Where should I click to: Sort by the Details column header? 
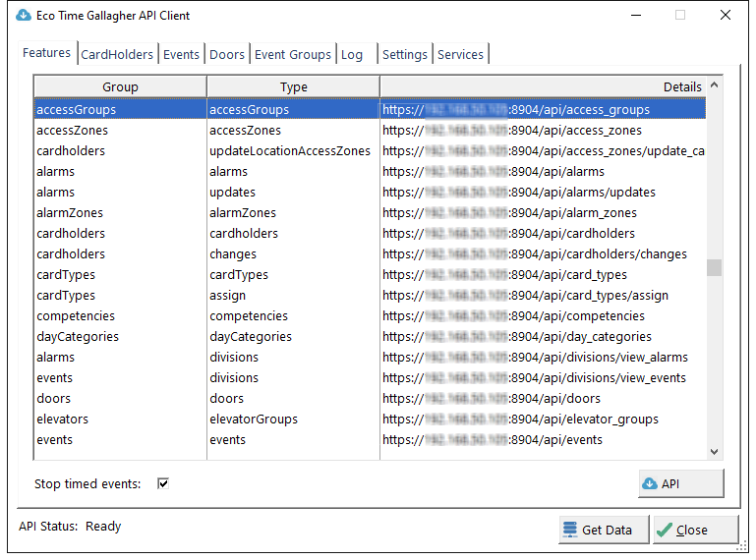coord(543,86)
